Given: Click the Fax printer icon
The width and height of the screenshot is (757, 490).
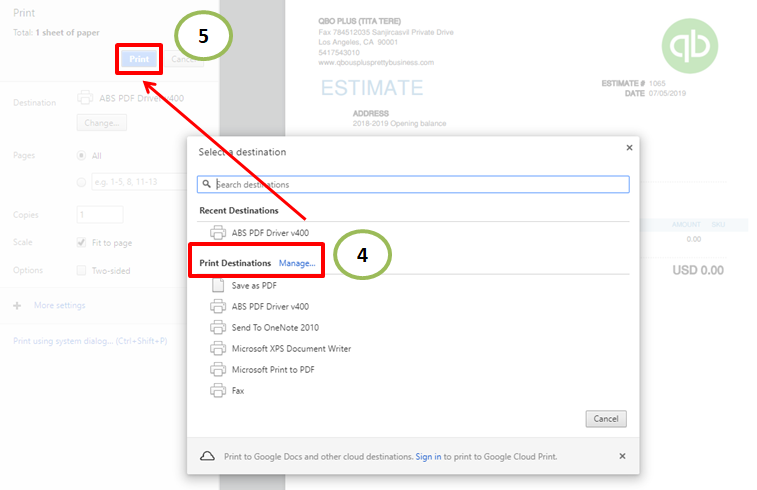Looking at the screenshot, I should 218,391.
